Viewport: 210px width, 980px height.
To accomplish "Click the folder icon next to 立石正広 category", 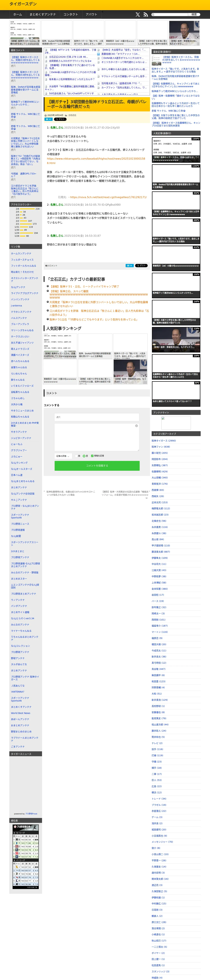I will pos(66,115).
